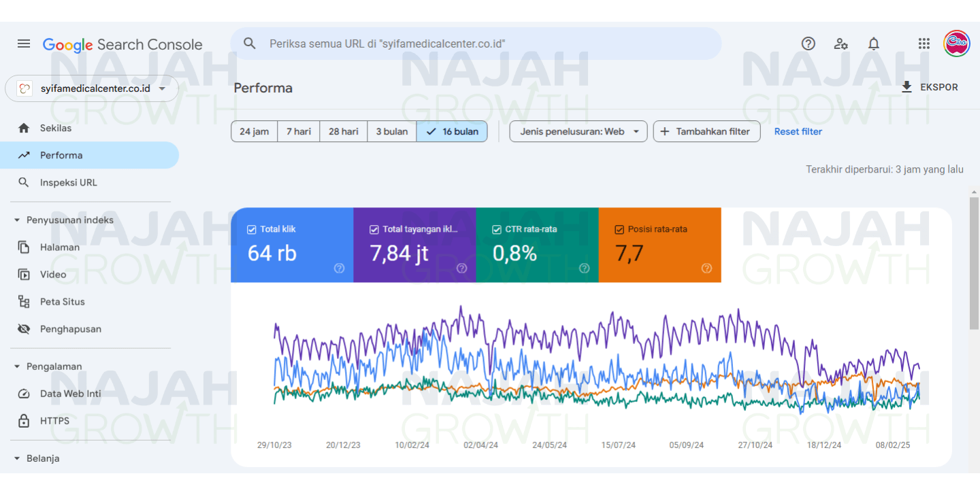The image size is (980, 495).
Task: Select the blue Total klik metric card
Action: coord(292,245)
